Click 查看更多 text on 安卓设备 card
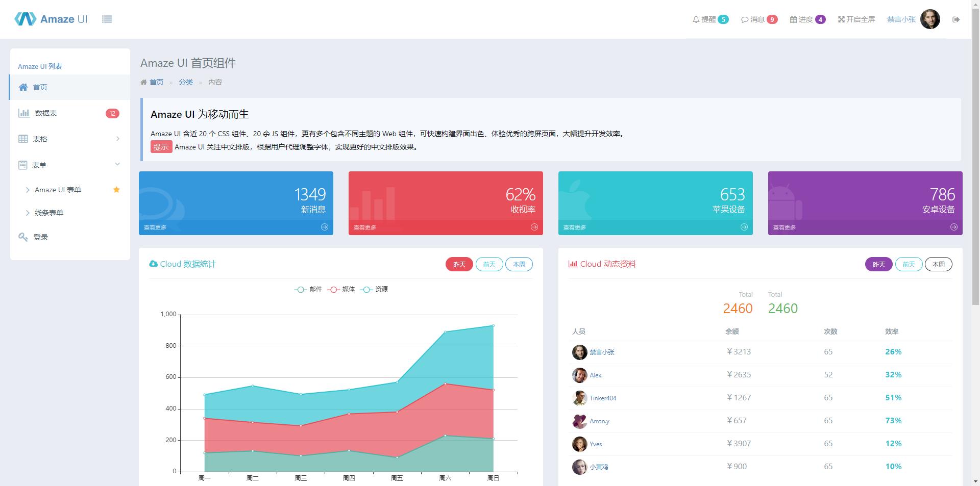The width and height of the screenshot is (980, 486). [x=785, y=227]
